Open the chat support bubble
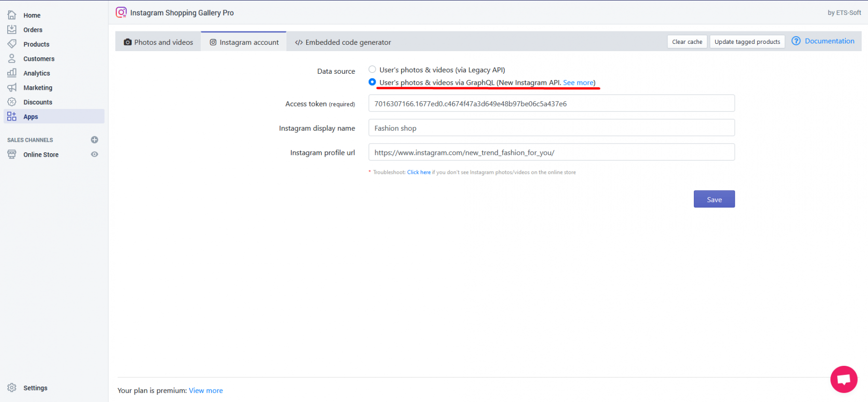The image size is (868, 402). pos(844,379)
